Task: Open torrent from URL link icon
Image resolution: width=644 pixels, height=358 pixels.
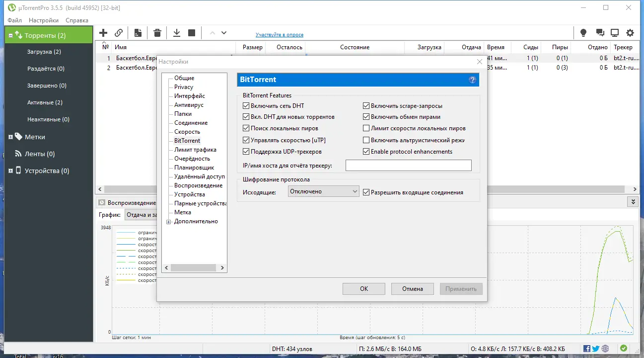Action: (x=119, y=32)
